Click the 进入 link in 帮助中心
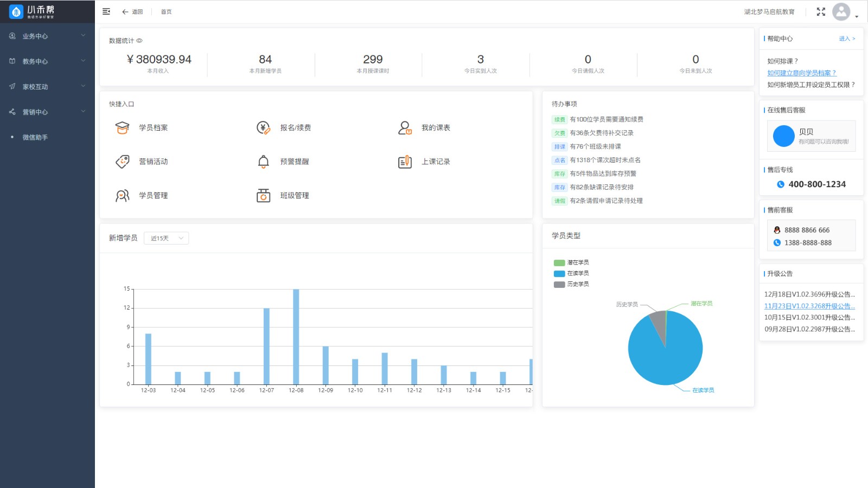 pyautogui.click(x=845, y=38)
